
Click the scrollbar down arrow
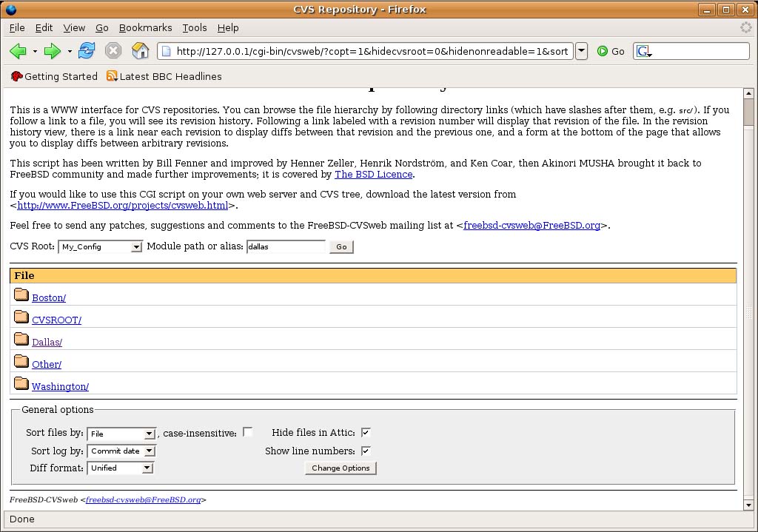click(749, 505)
